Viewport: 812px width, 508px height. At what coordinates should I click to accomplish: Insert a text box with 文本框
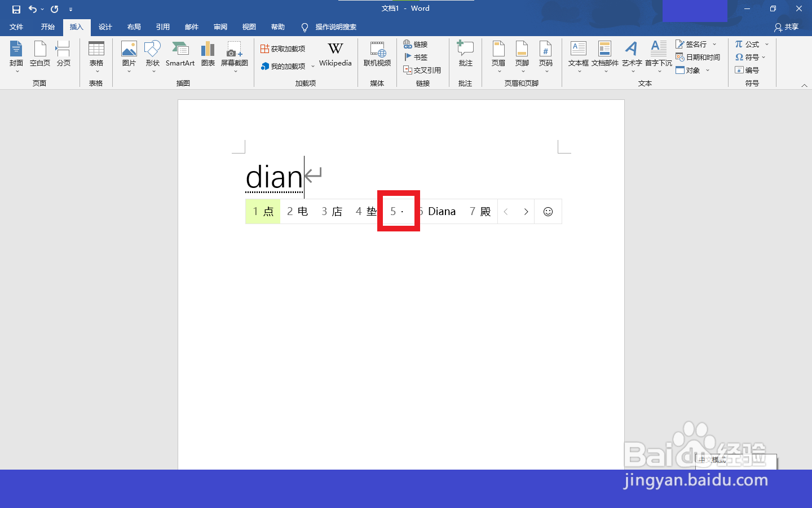pyautogui.click(x=579, y=55)
